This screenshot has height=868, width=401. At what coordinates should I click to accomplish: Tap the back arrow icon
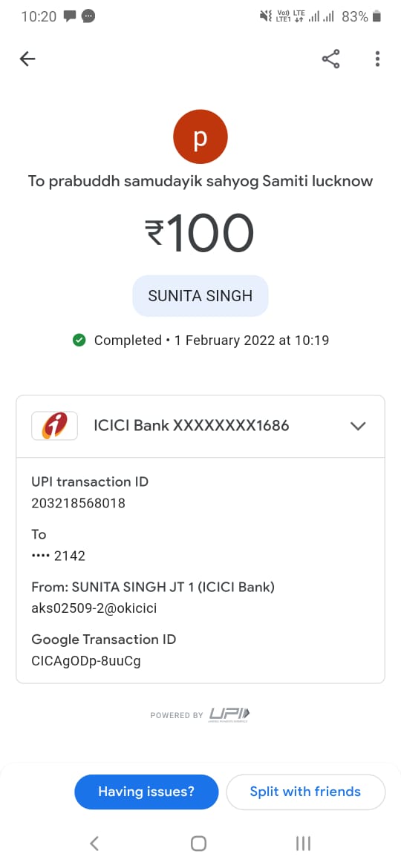[27, 59]
